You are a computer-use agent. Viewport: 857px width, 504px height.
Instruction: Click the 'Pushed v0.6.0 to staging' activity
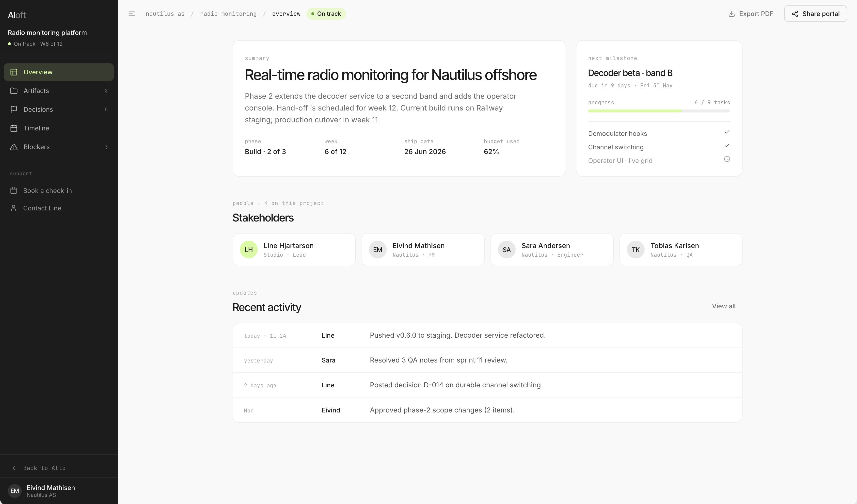487,335
